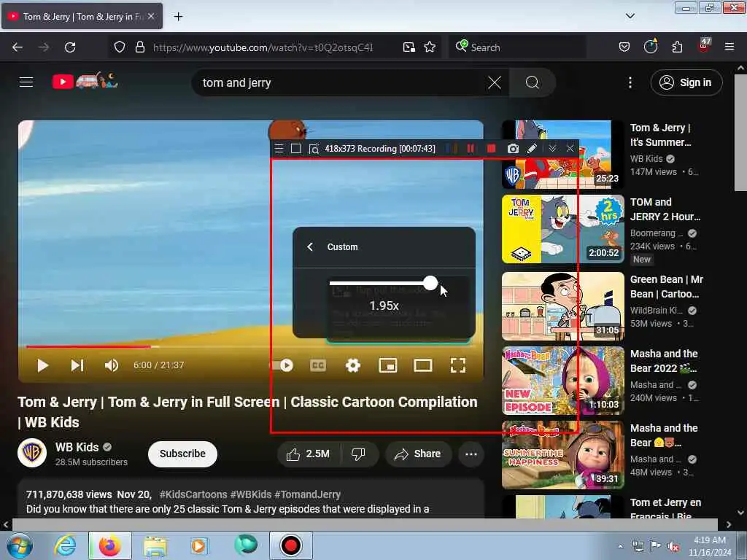Bookmark this page with star
Image resolution: width=747 pixels, height=560 pixels.
pos(430,47)
